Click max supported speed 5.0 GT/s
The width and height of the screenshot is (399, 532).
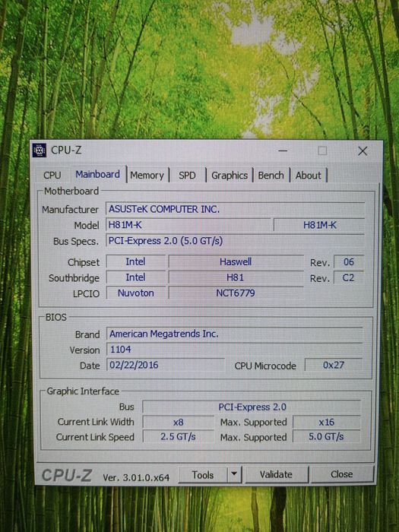(x=326, y=437)
